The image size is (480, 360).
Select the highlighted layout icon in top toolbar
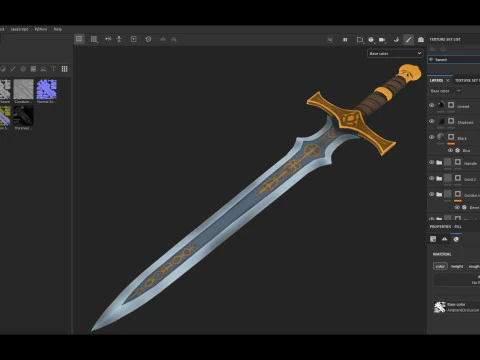[79, 39]
